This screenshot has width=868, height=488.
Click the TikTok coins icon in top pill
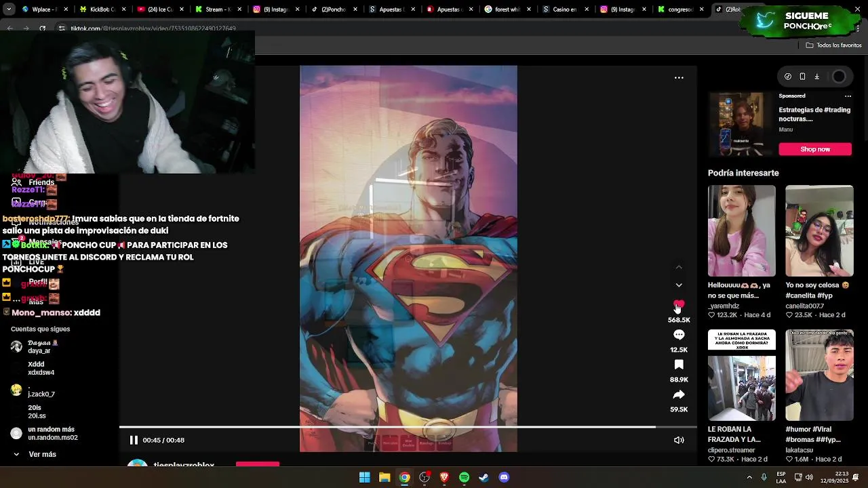pyautogui.click(x=788, y=77)
